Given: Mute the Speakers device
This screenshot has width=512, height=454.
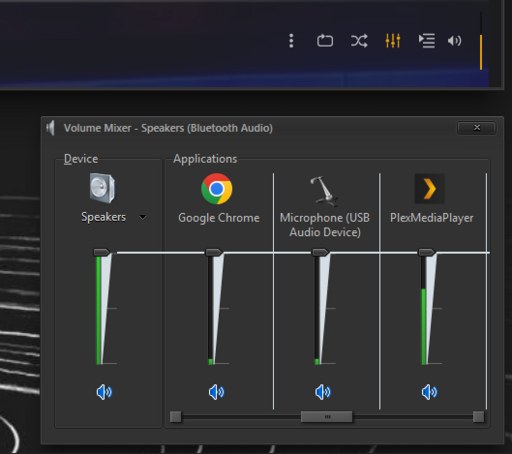Looking at the screenshot, I should click(104, 392).
